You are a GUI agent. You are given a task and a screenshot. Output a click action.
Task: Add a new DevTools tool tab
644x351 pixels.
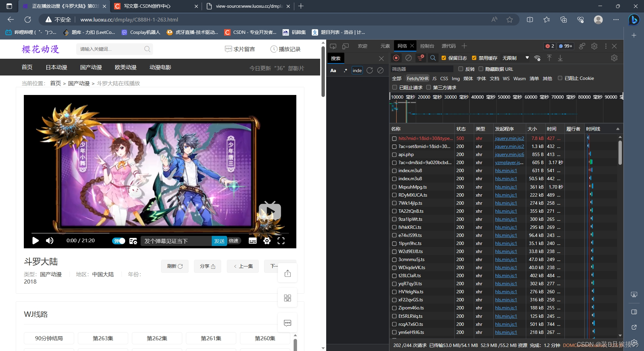click(x=464, y=46)
